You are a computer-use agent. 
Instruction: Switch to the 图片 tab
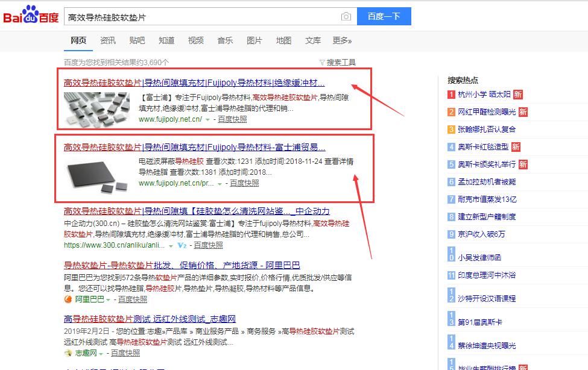254,40
